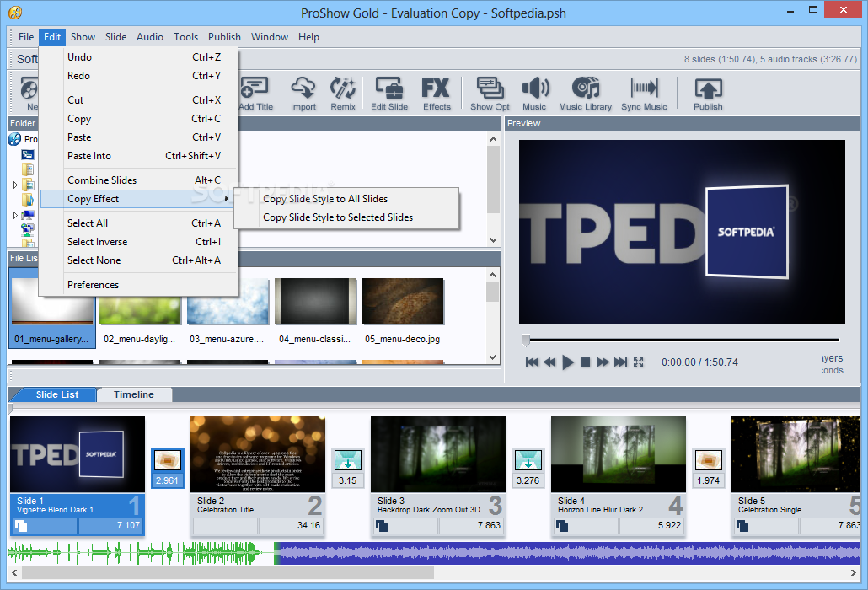Click the file list scroll down arrow

pos(493,357)
